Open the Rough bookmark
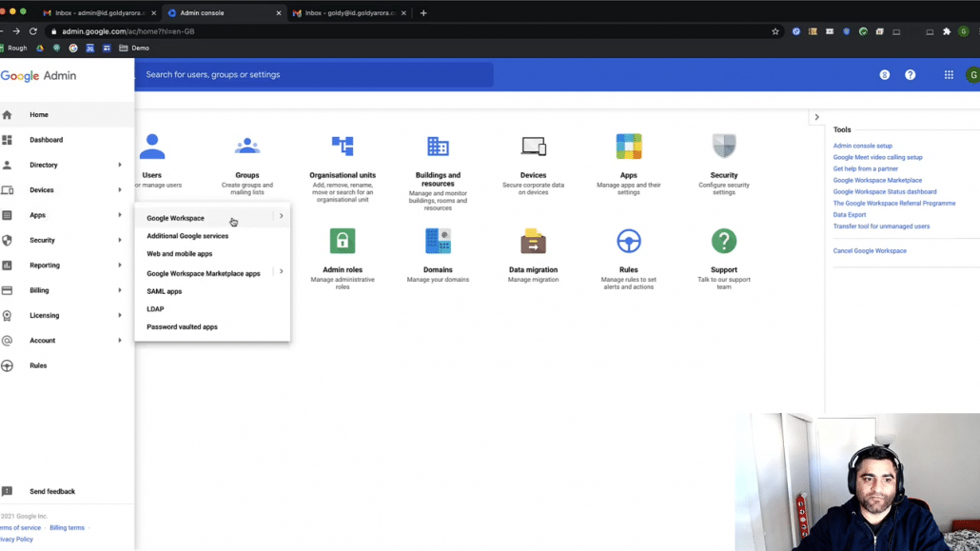980x551 pixels. tap(13, 48)
